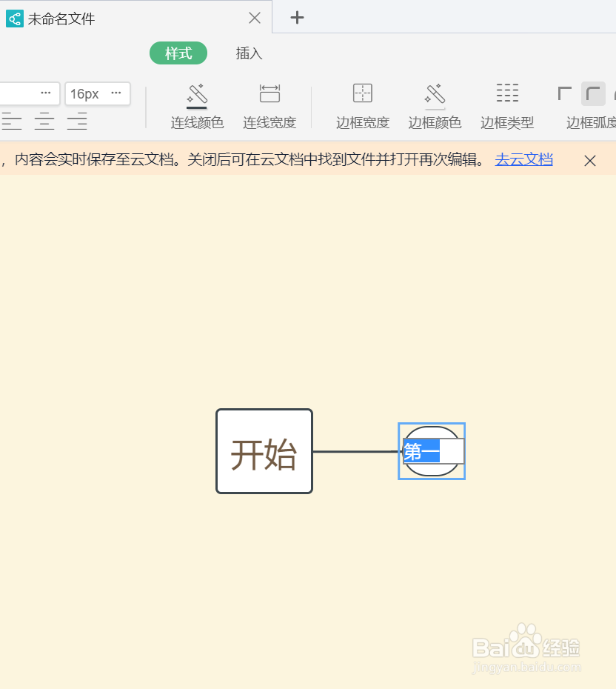This screenshot has height=689, width=616.
Task: Open the font family dropdown
Action: 29,93
